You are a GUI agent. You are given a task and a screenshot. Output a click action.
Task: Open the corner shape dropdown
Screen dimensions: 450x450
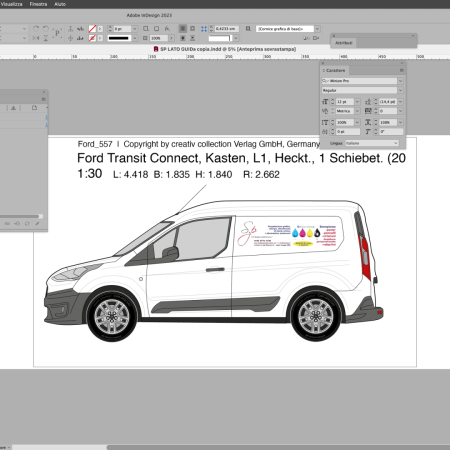pos(236,38)
